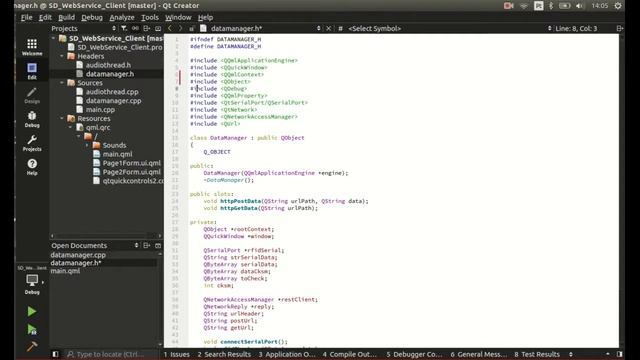Open output panes selector arrows
Screen dimensions: 640x360
(571, 354)
